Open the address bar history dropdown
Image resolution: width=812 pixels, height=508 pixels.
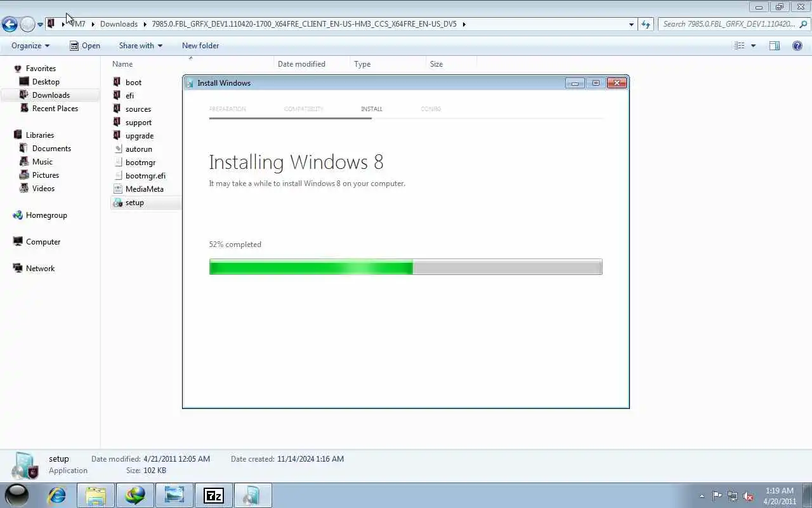pyautogui.click(x=631, y=24)
